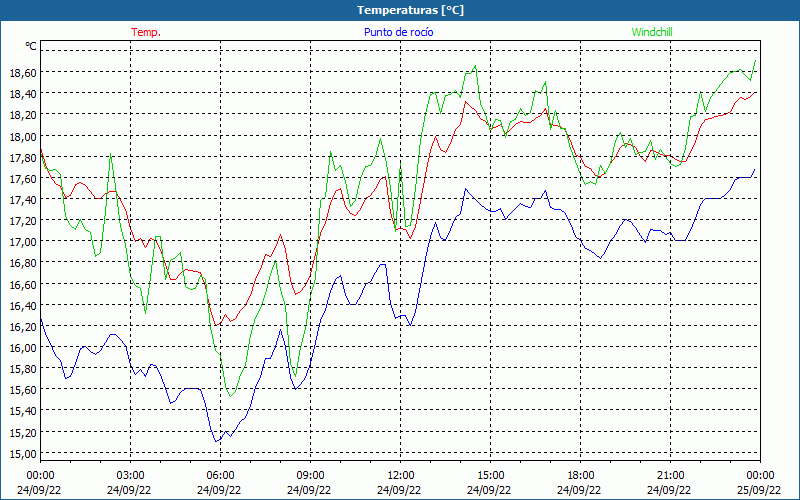Click the 09:00 time axis label

(310, 476)
